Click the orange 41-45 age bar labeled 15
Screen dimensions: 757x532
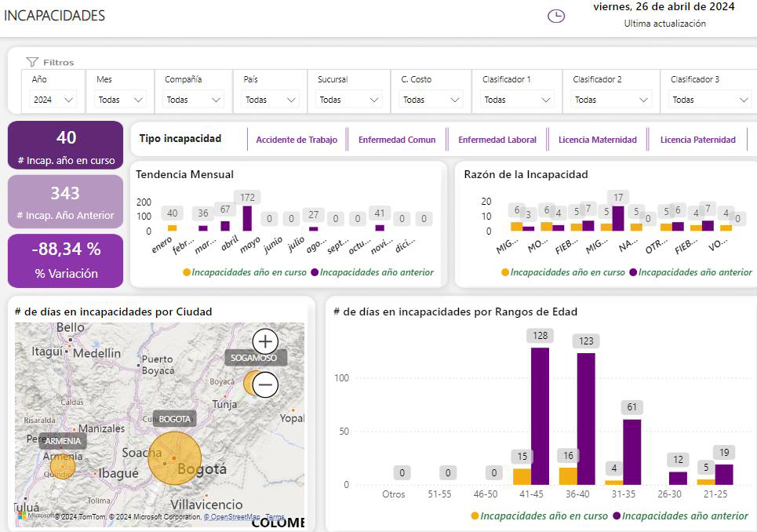point(522,476)
